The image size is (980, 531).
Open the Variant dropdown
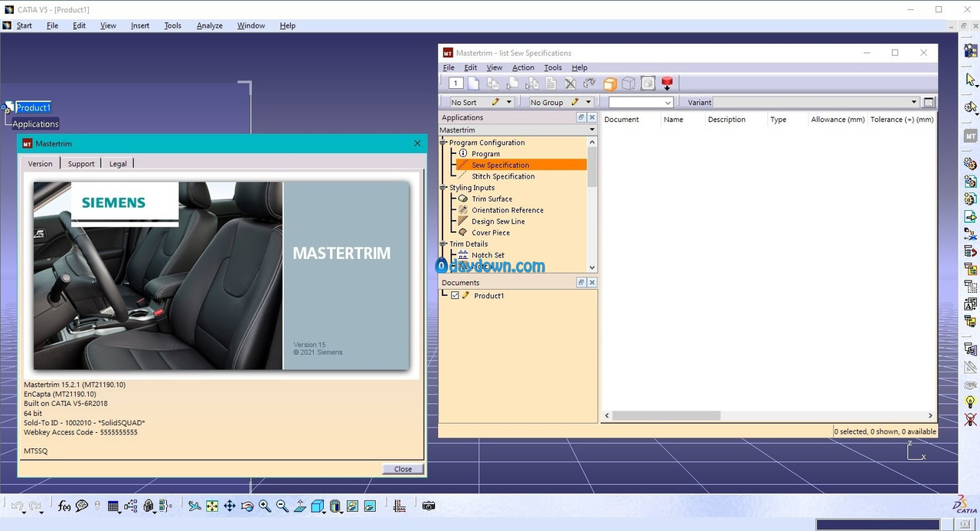pos(815,102)
